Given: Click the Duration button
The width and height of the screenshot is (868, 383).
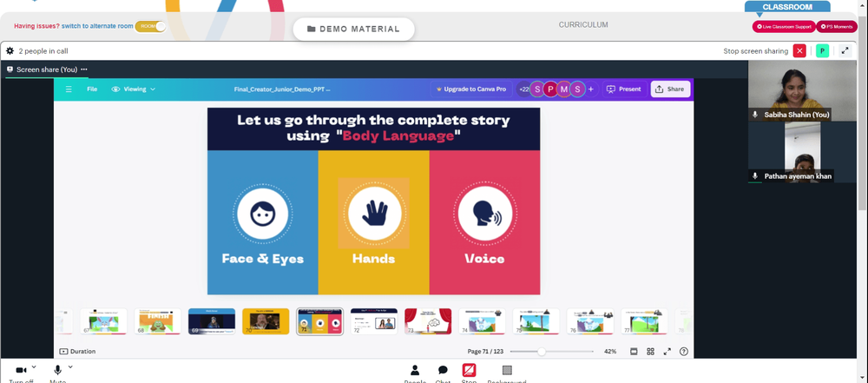Looking at the screenshot, I should click(77, 352).
